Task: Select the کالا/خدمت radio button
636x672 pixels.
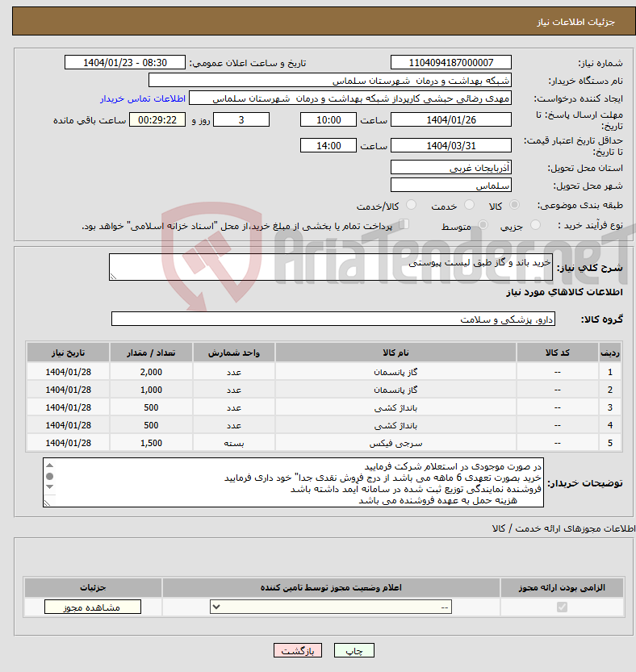Action: click(x=411, y=205)
